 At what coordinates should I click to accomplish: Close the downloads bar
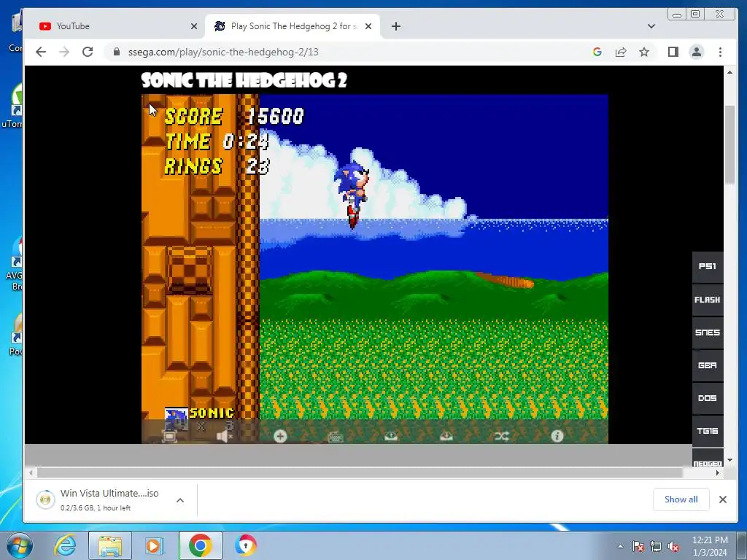723,499
